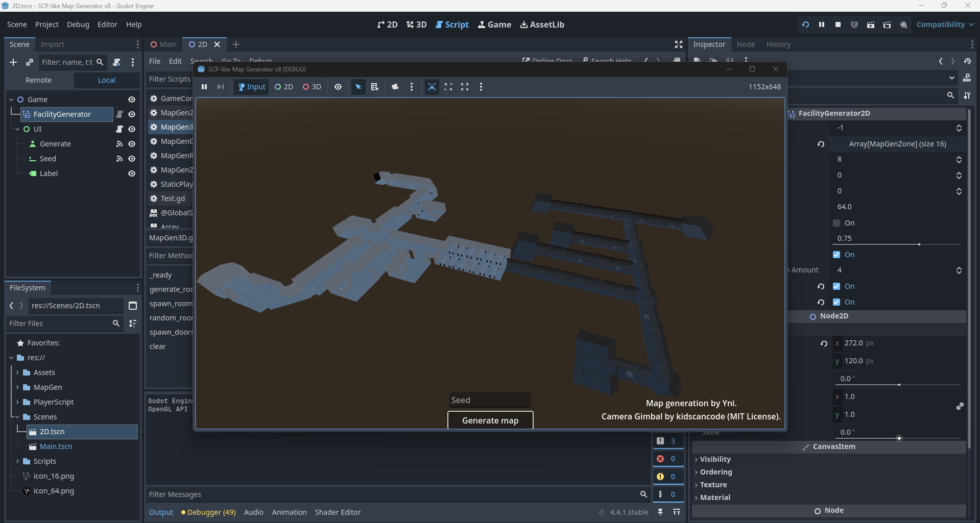Toggle split mode in FileSystem dock
980x523 pixels.
(x=133, y=306)
